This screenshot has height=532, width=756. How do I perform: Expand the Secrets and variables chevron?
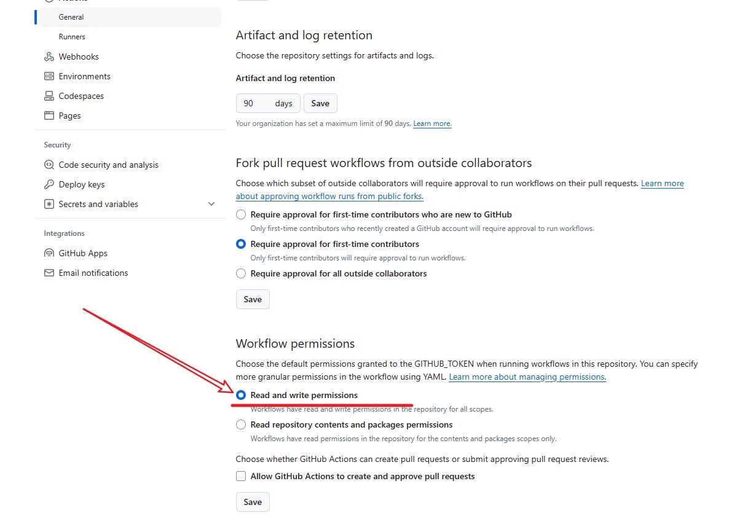point(211,204)
